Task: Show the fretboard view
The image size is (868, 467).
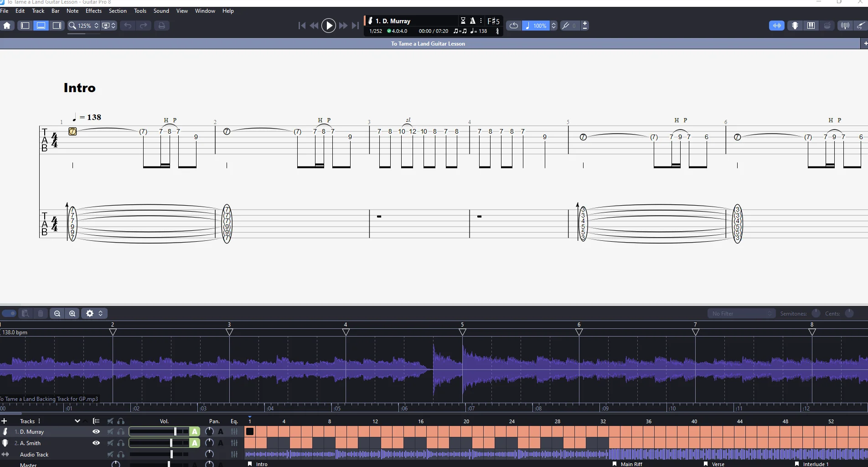Action: coord(795,26)
